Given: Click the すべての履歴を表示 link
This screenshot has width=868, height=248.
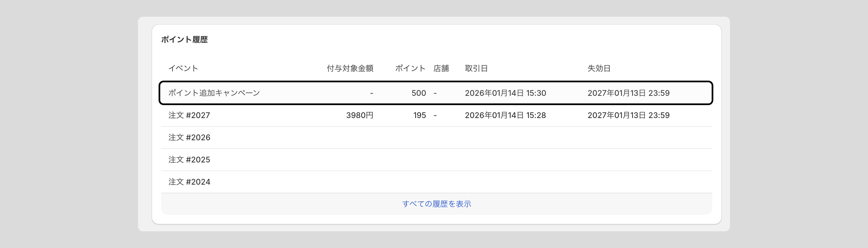Looking at the screenshot, I should pyautogui.click(x=436, y=204).
